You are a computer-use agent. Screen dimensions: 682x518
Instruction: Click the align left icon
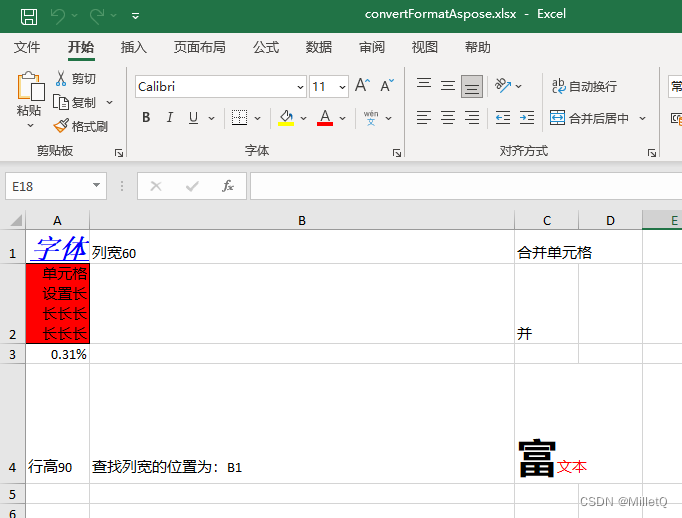(x=424, y=117)
